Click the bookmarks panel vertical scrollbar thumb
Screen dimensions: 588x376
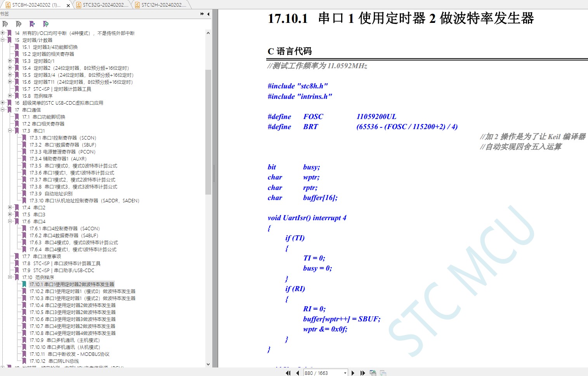click(208, 132)
